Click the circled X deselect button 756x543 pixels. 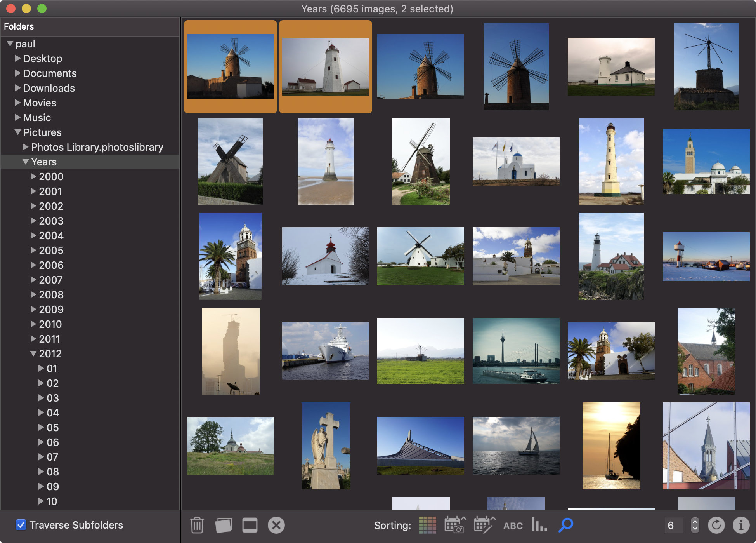tap(276, 525)
